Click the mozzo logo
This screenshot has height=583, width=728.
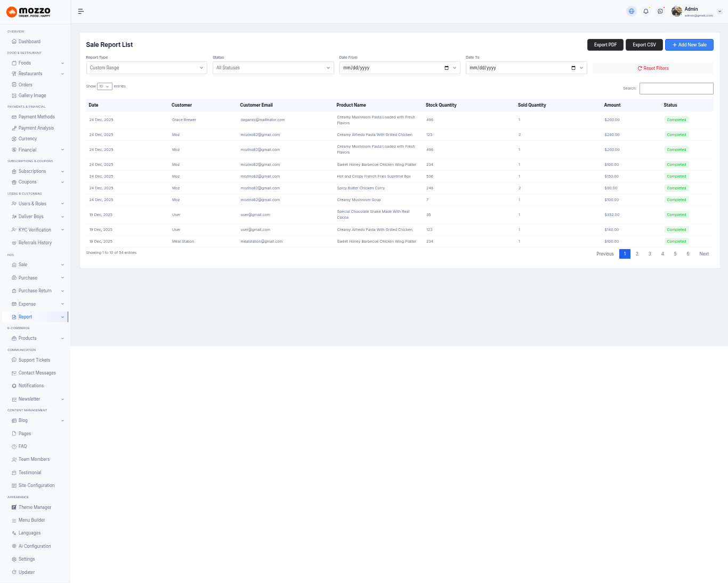pyautogui.click(x=29, y=12)
